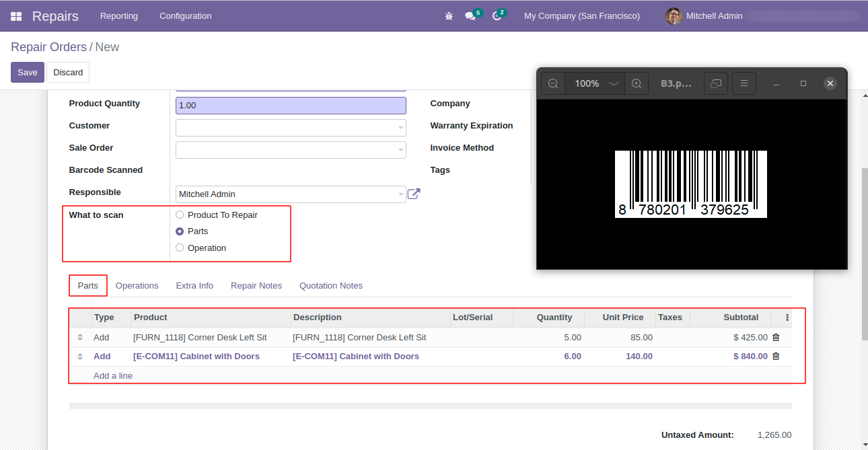Click the 85.00 unit price cell
868x450 pixels.
pos(620,338)
